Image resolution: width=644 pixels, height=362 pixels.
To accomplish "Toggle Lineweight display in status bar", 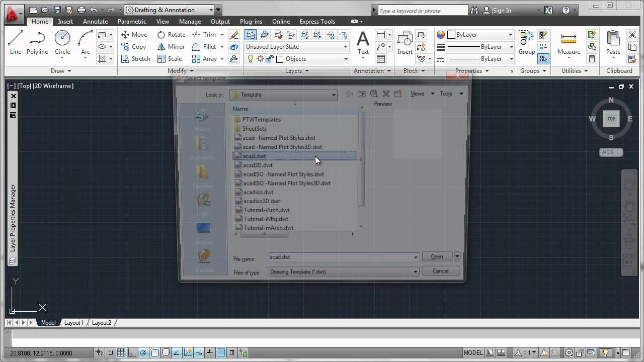I will click(210, 353).
